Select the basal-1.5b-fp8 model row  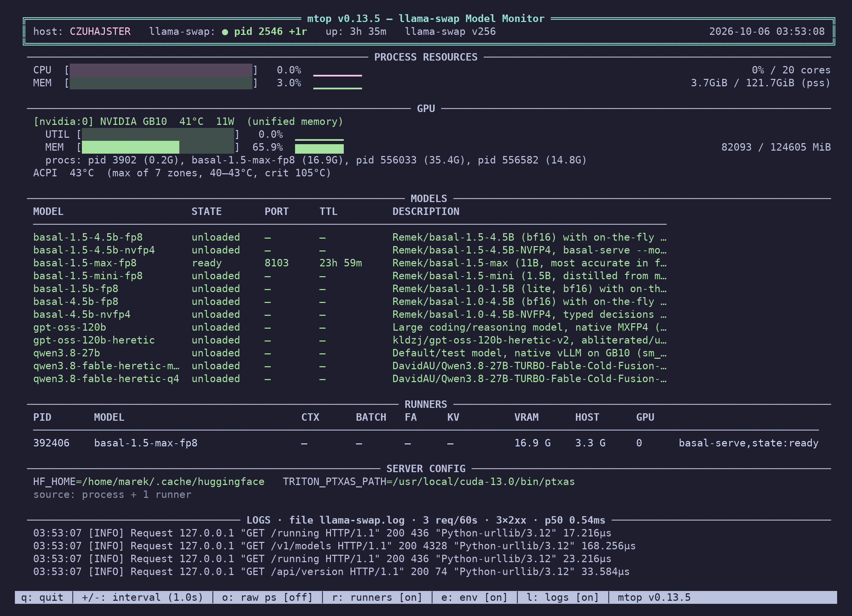350,289
